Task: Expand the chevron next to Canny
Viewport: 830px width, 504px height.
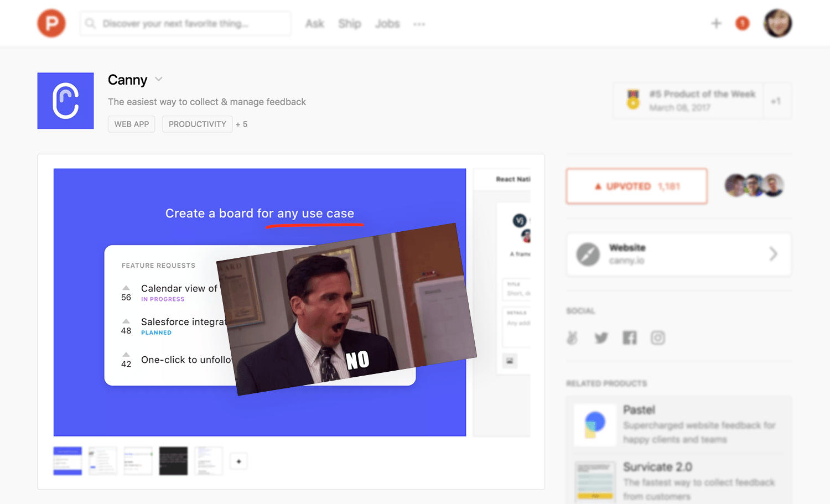Action: (x=159, y=79)
